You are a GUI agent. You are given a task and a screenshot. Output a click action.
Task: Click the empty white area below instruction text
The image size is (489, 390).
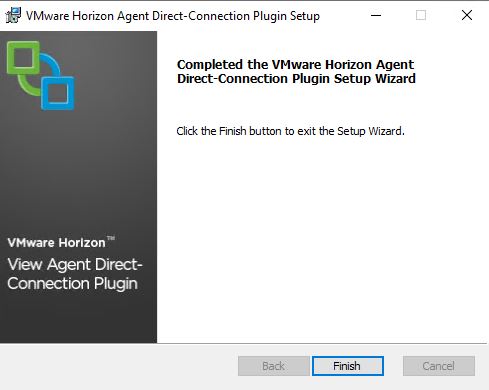[x=322, y=240]
